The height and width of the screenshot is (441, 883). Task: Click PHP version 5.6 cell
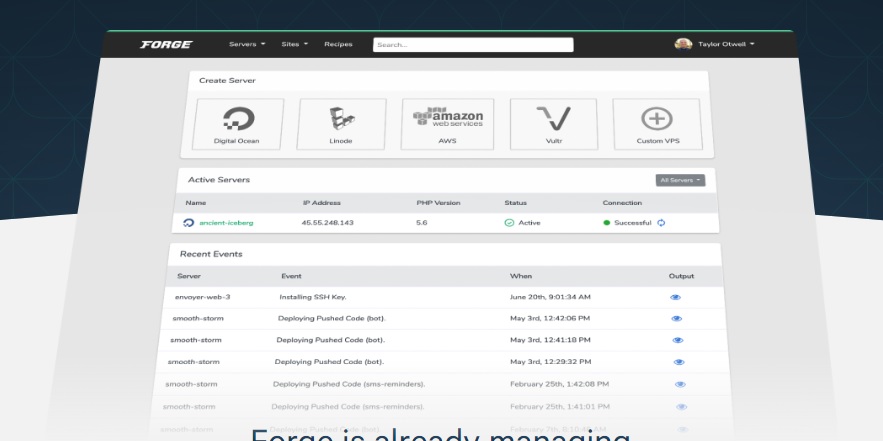(422, 222)
